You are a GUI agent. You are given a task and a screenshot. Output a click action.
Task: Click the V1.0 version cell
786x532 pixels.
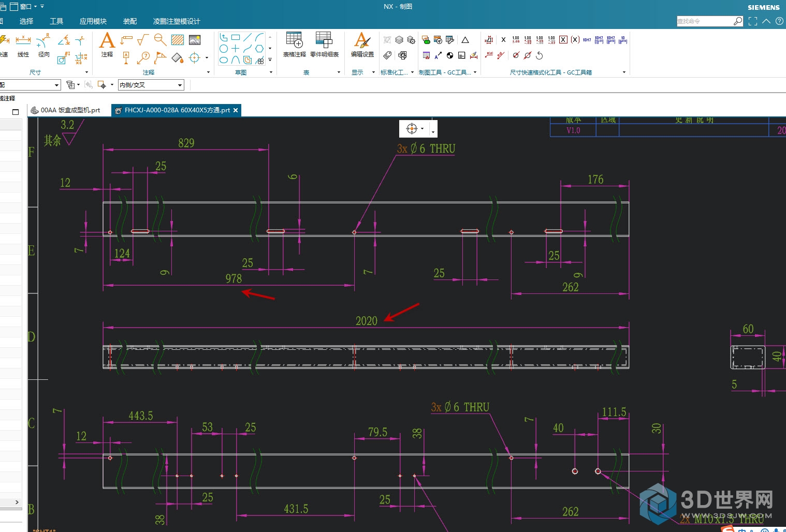click(573, 130)
